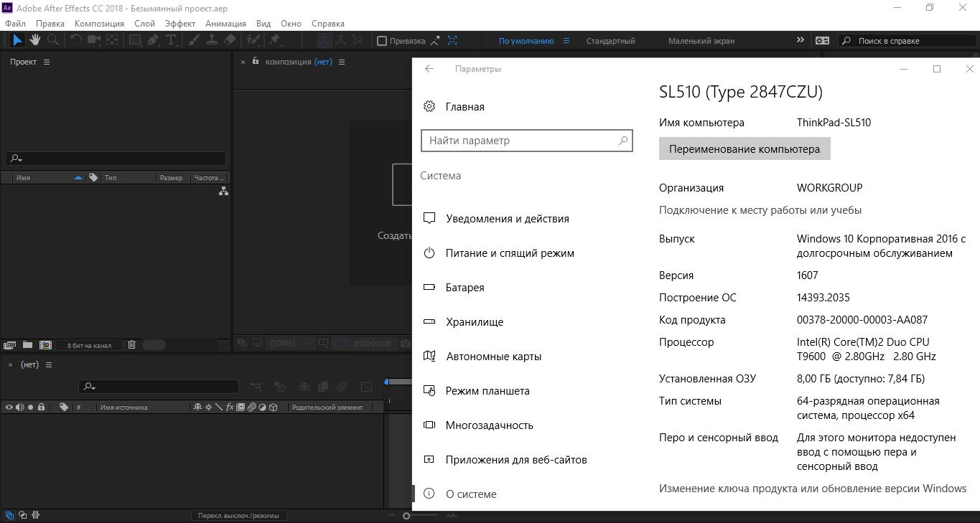
Task: Select the Puppet Pin tool
Action: point(274,40)
